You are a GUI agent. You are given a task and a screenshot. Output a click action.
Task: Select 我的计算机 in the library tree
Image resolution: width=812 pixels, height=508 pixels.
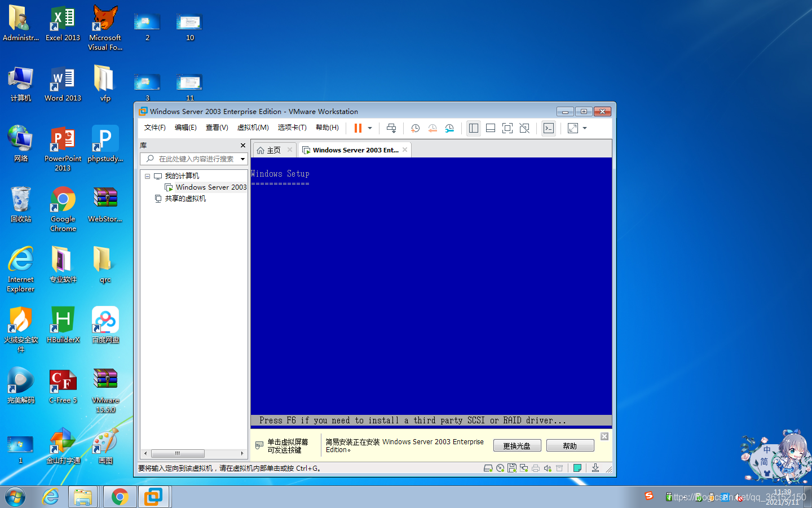click(182, 176)
